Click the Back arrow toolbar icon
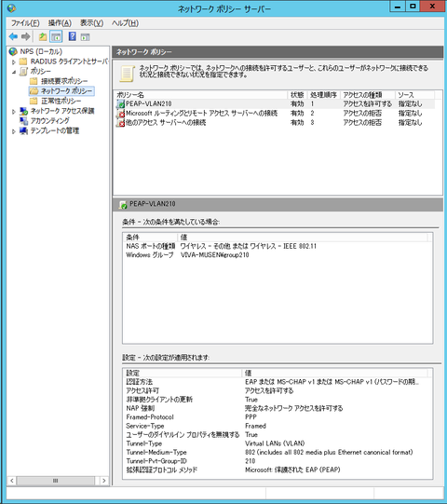Viewport: 447px width, 504px height. (13, 37)
